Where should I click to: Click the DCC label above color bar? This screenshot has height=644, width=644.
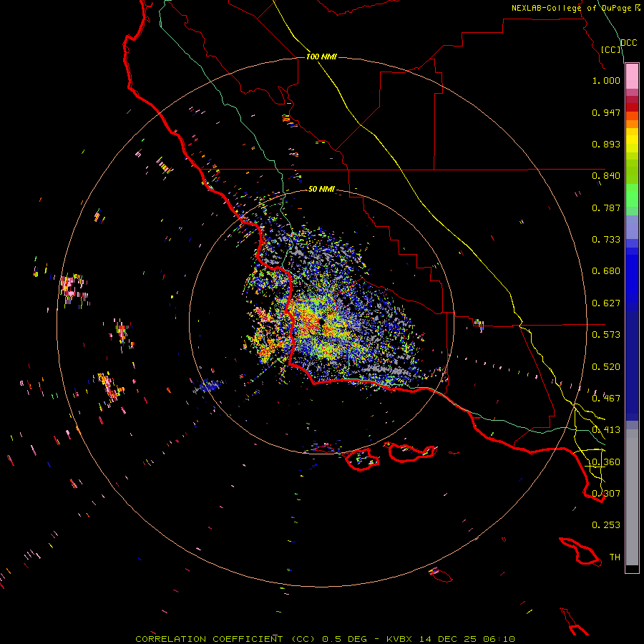point(629,43)
